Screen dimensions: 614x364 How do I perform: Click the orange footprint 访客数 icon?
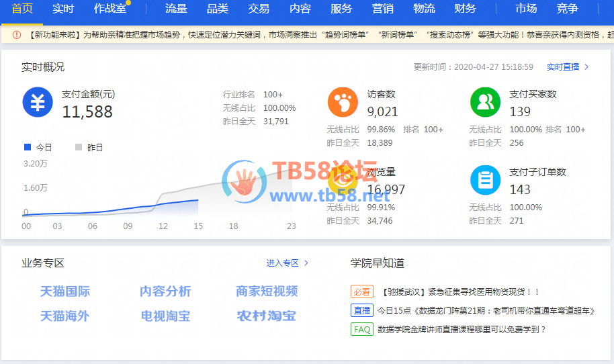343,102
